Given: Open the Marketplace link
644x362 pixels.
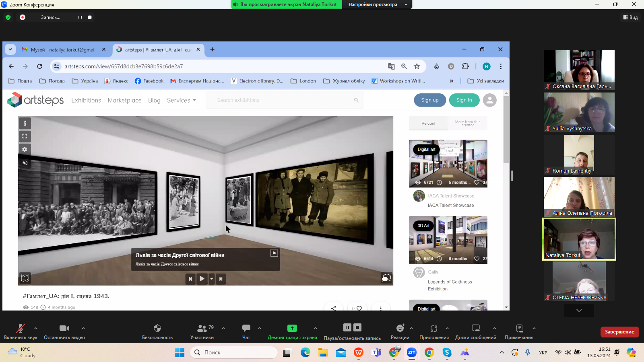Looking at the screenshot, I should pyautogui.click(x=124, y=100).
